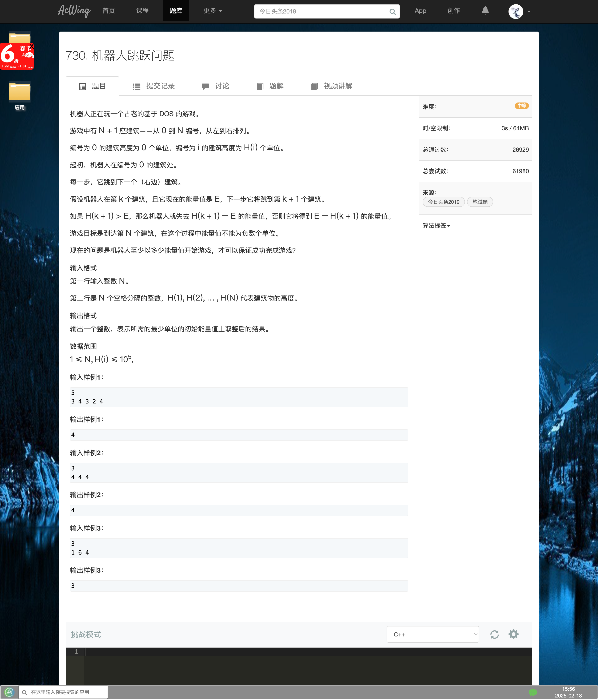Image resolution: width=598 pixels, height=700 pixels.
Task: Click the 3s / 64MB limit value
Action: 515,128
